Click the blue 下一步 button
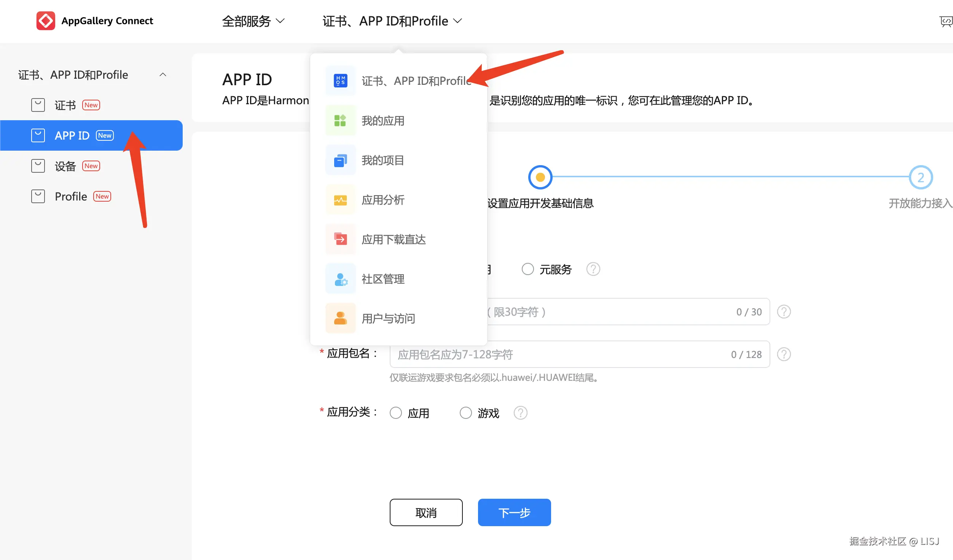Image resolution: width=953 pixels, height=560 pixels. (514, 512)
